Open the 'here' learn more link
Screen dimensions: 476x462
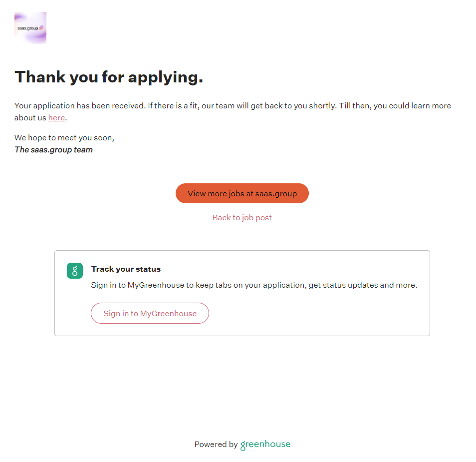(56, 118)
